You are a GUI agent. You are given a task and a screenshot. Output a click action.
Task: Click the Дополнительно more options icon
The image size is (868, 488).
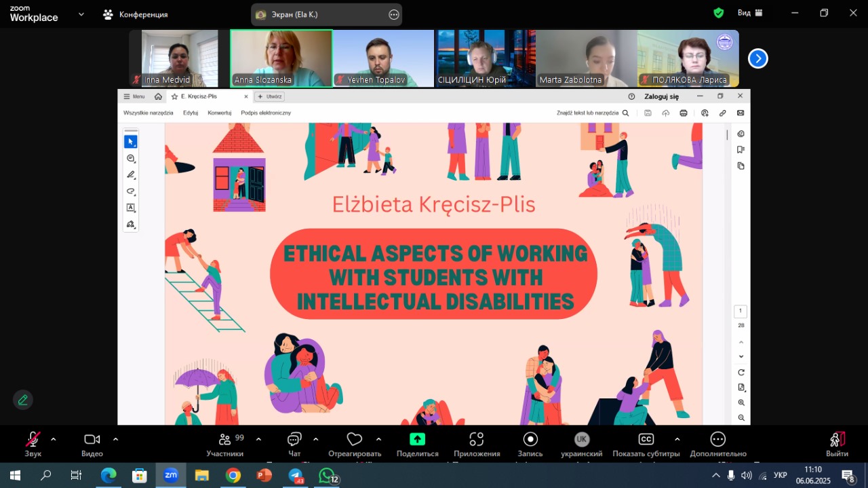pos(717,440)
